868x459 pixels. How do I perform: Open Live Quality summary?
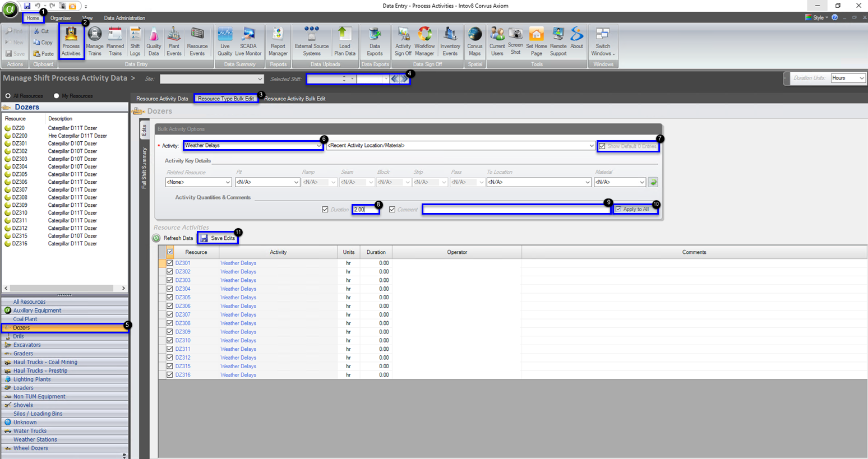pos(225,41)
